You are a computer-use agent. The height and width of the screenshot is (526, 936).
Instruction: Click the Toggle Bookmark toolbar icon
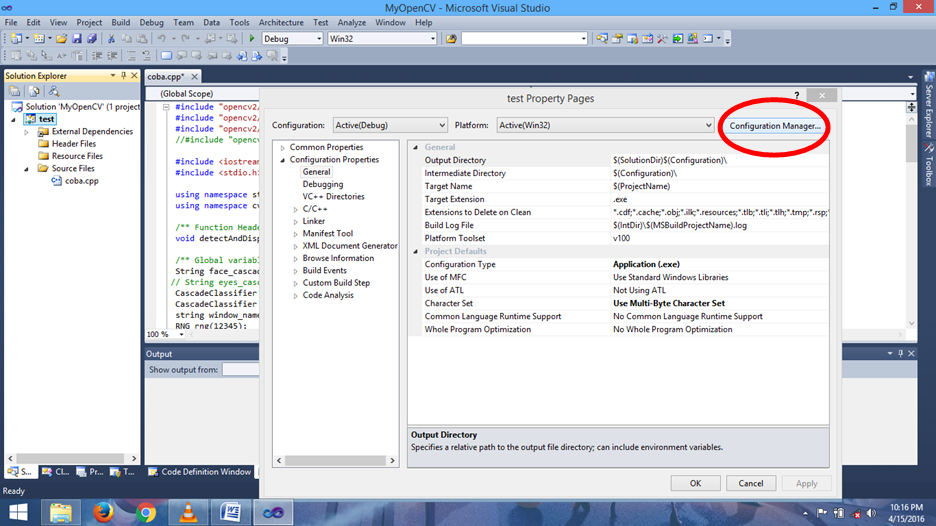(x=167, y=56)
